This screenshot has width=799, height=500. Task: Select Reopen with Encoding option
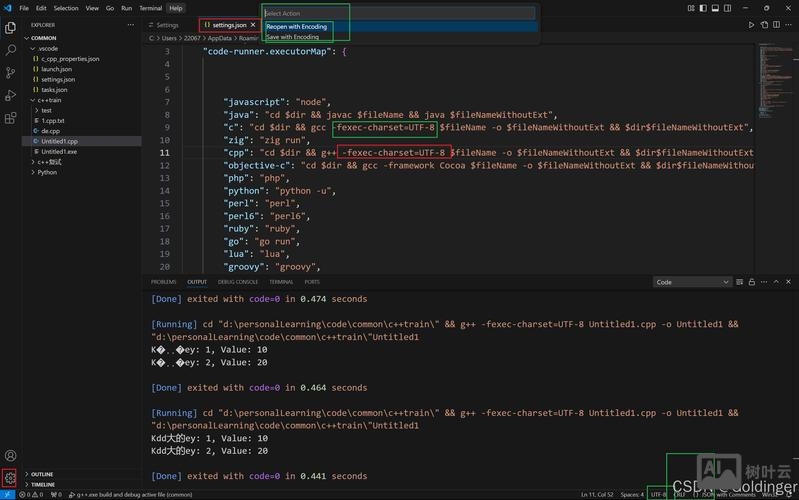point(297,27)
